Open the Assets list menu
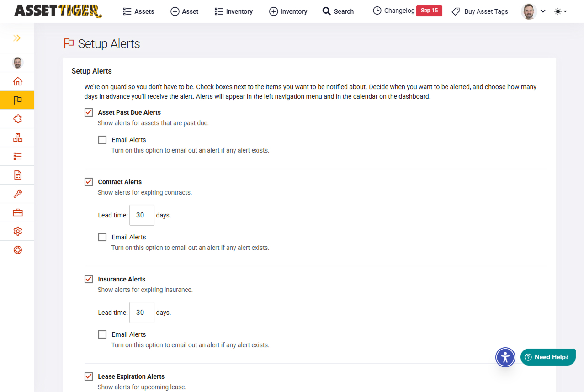This screenshot has height=392, width=584. (x=139, y=11)
